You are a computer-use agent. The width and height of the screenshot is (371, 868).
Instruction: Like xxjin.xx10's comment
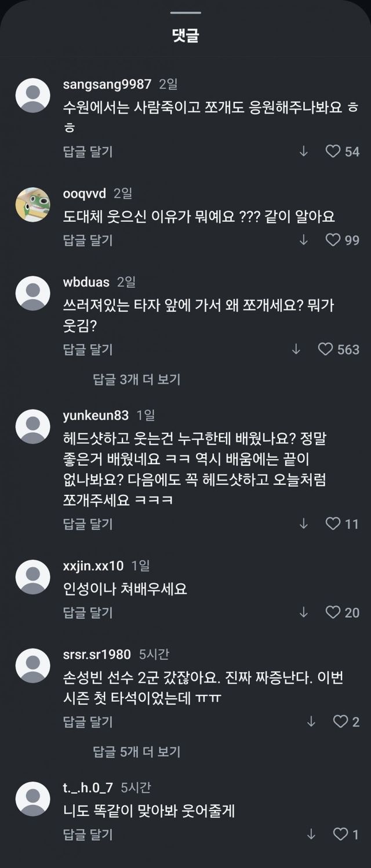333,612
